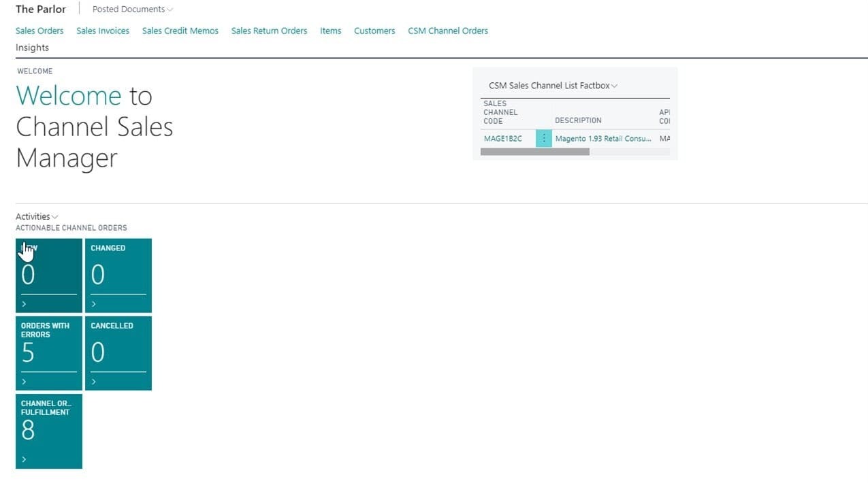
Task: Open Sales Credit Memos page
Action: pos(180,31)
